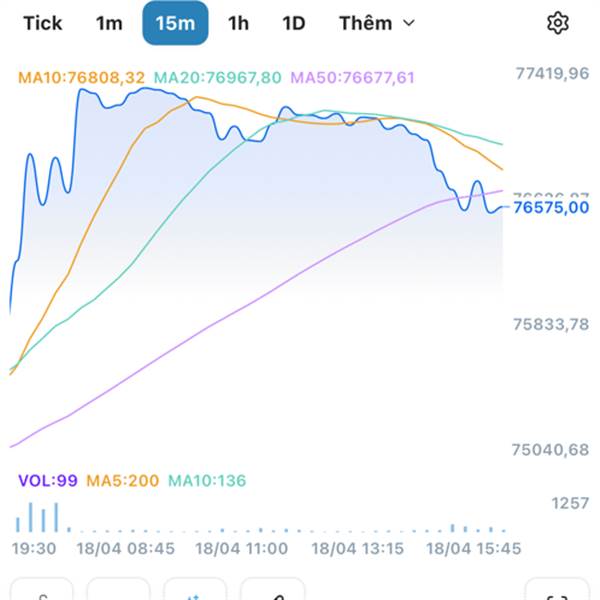Image resolution: width=600 pixels, height=600 pixels.
Task: Click the 77419,96 price axis label
Action: (x=551, y=73)
